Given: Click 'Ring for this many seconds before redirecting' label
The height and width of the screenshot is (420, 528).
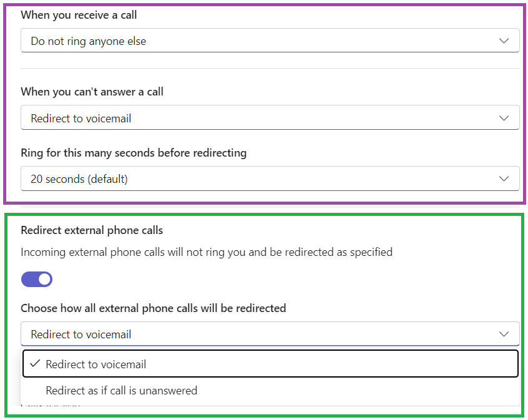Looking at the screenshot, I should [x=134, y=153].
